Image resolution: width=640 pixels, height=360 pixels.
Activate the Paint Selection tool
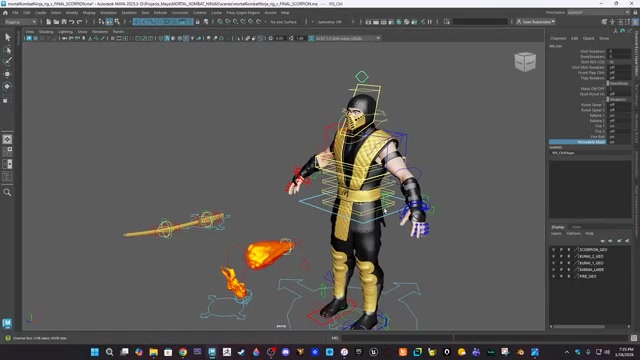(7, 62)
